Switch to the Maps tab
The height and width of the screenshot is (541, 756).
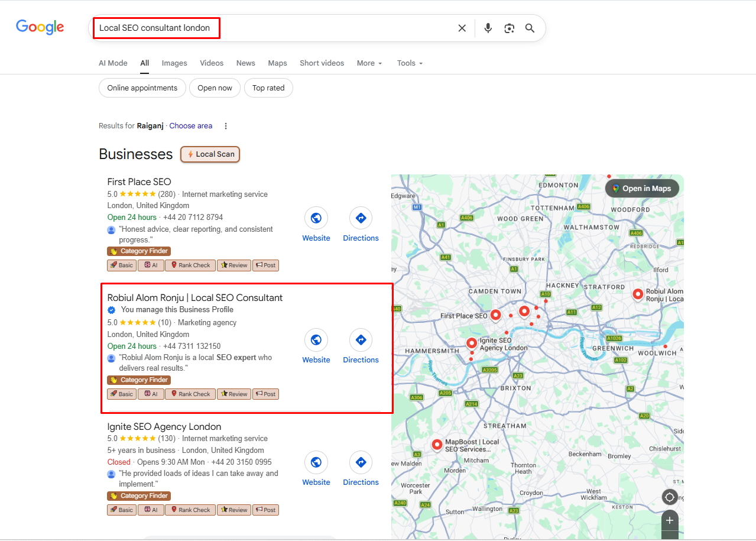pos(277,63)
